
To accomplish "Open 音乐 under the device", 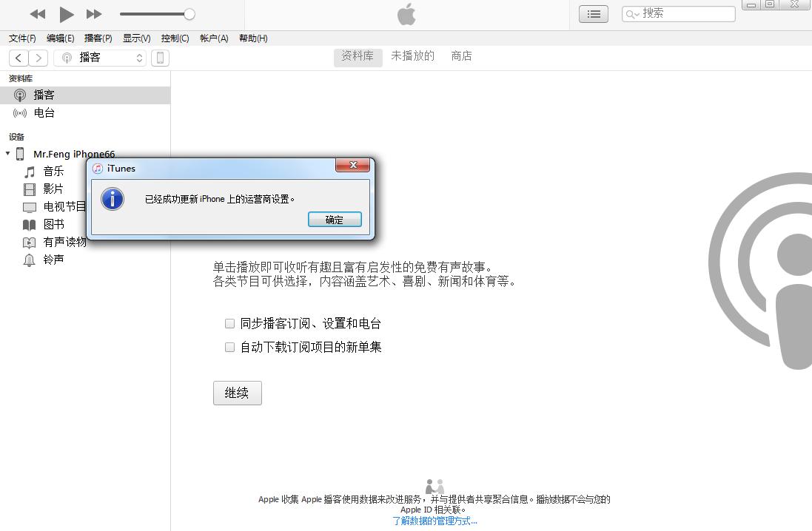I will pyautogui.click(x=53, y=172).
